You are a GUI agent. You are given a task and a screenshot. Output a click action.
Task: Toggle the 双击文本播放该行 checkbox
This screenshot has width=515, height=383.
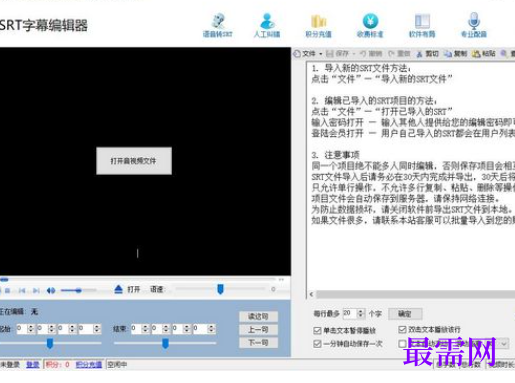point(402,329)
